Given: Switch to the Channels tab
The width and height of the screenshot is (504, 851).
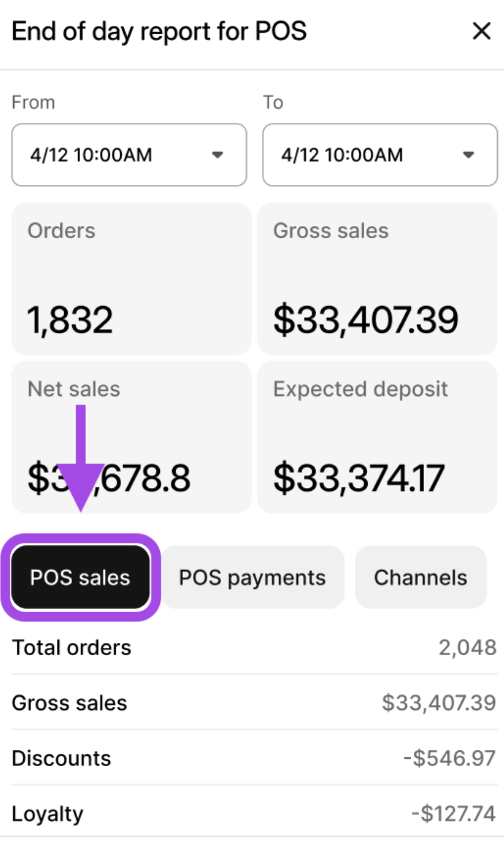Looking at the screenshot, I should [420, 578].
